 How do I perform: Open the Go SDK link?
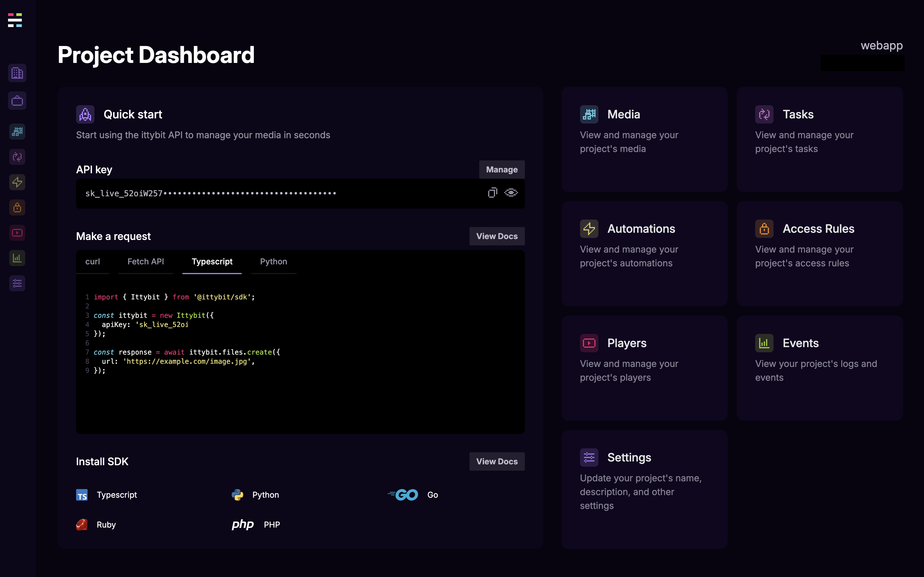(x=432, y=495)
